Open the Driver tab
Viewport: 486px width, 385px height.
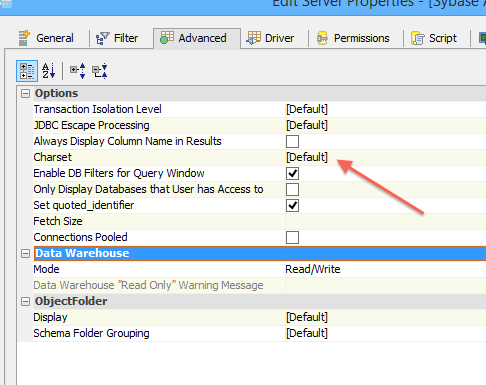(x=271, y=38)
